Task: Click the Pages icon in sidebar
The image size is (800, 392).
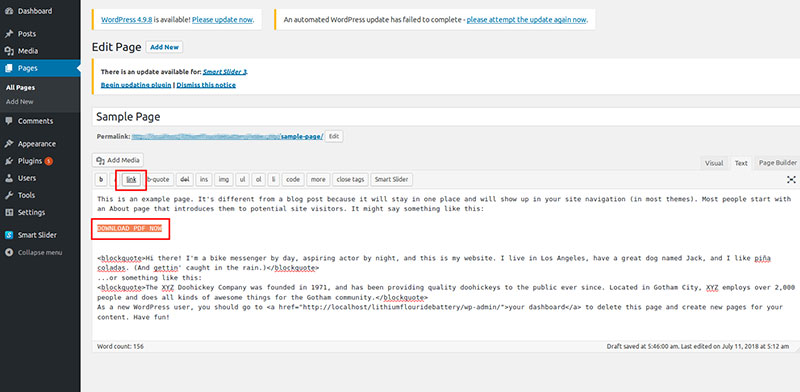Action: (x=9, y=68)
